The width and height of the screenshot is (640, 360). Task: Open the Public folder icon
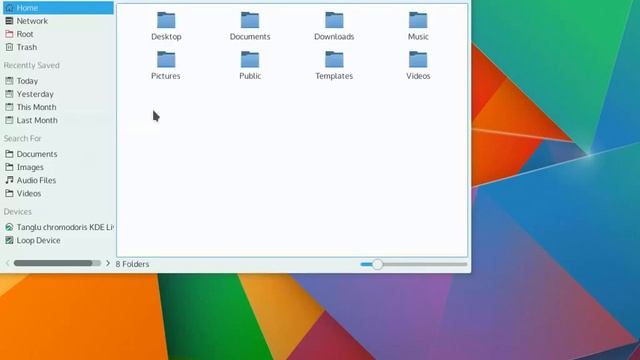click(250, 60)
